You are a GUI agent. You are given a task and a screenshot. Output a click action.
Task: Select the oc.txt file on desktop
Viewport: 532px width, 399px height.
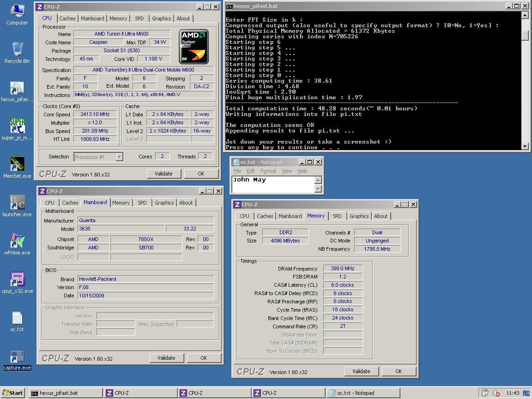coord(17,321)
